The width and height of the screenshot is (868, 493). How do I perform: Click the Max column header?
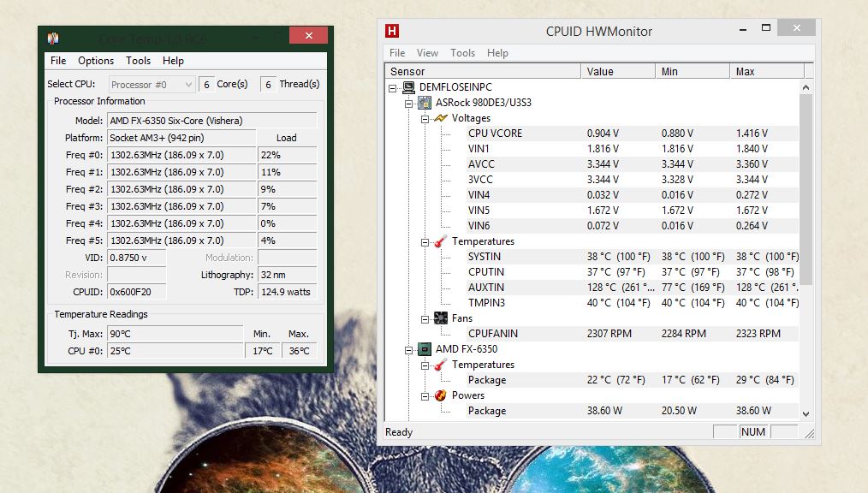click(x=767, y=71)
